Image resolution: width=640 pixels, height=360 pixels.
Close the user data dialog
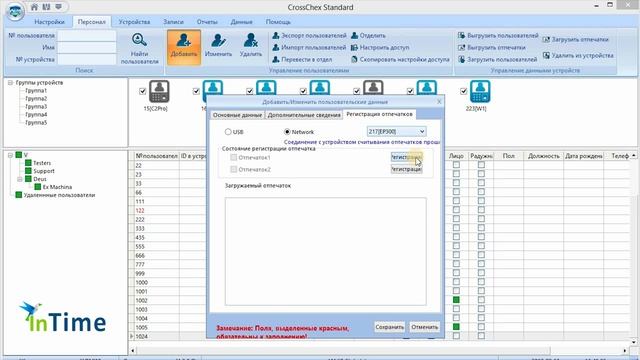tap(439, 102)
